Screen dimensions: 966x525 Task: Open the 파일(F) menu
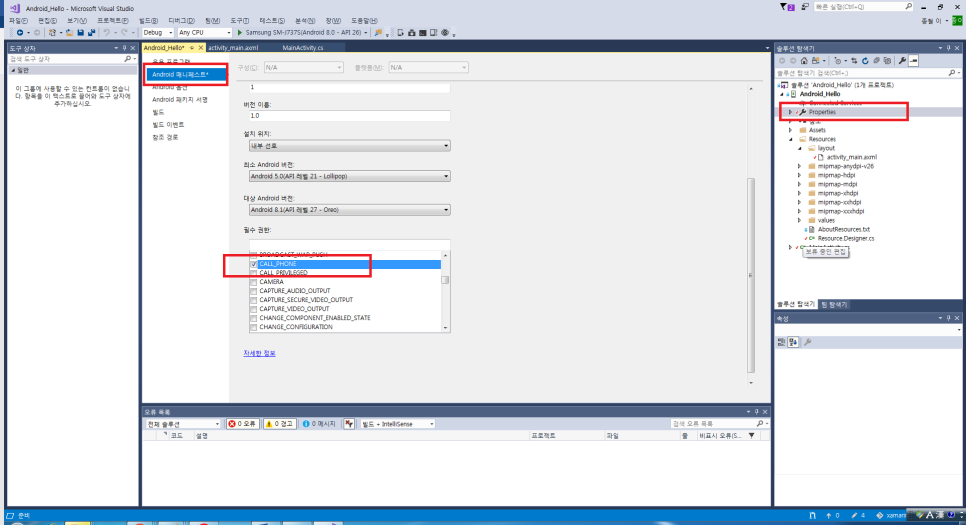[x=18, y=21]
